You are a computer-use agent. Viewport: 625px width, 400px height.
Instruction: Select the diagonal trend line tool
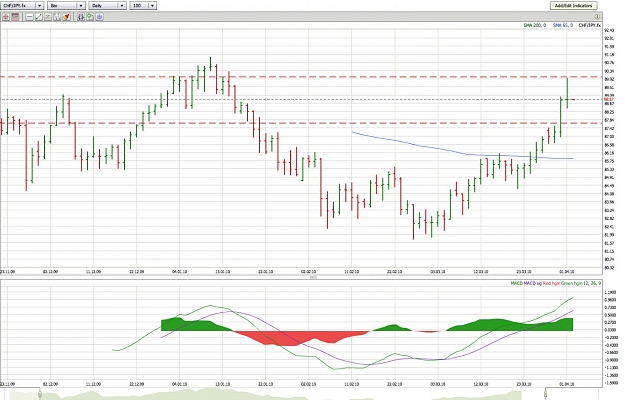pos(39,17)
